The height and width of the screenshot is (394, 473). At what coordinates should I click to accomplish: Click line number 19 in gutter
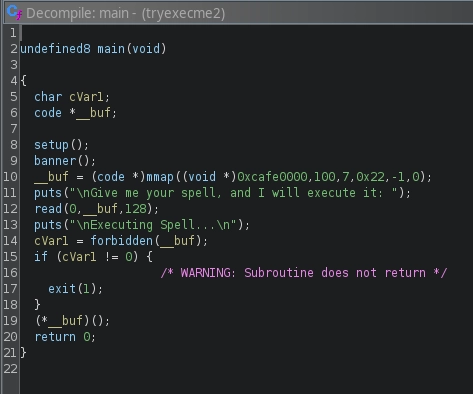point(10,321)
